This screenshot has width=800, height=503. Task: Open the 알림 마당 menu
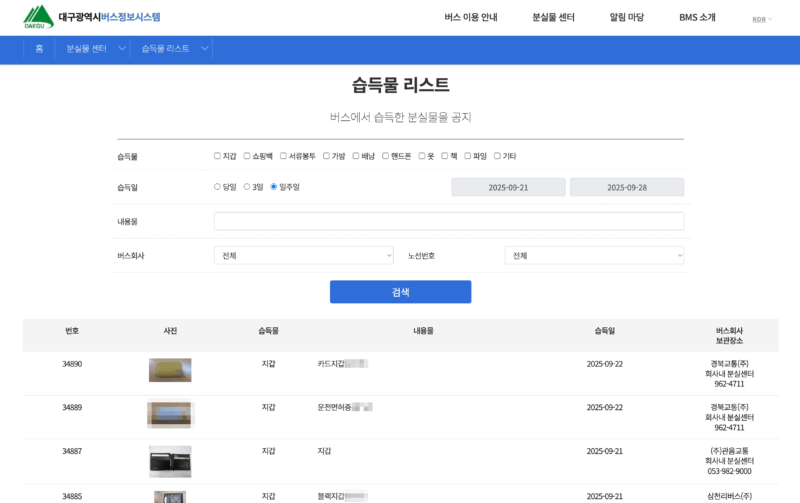(627, 18)
